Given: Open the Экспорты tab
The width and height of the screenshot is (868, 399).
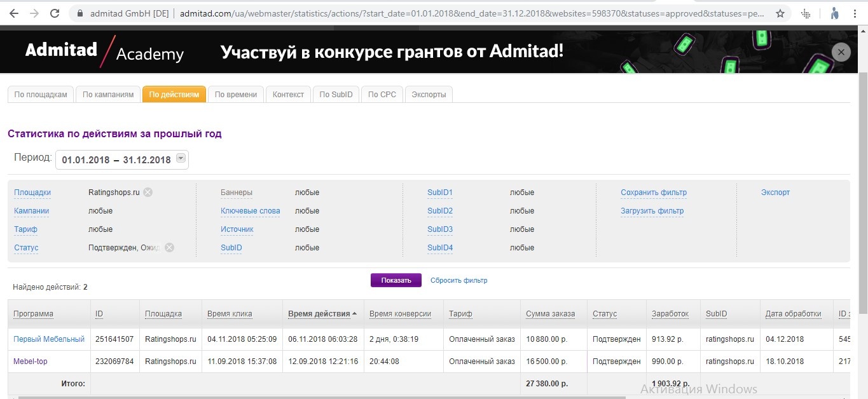Looking at the screenshot, I should pos(429,94).
